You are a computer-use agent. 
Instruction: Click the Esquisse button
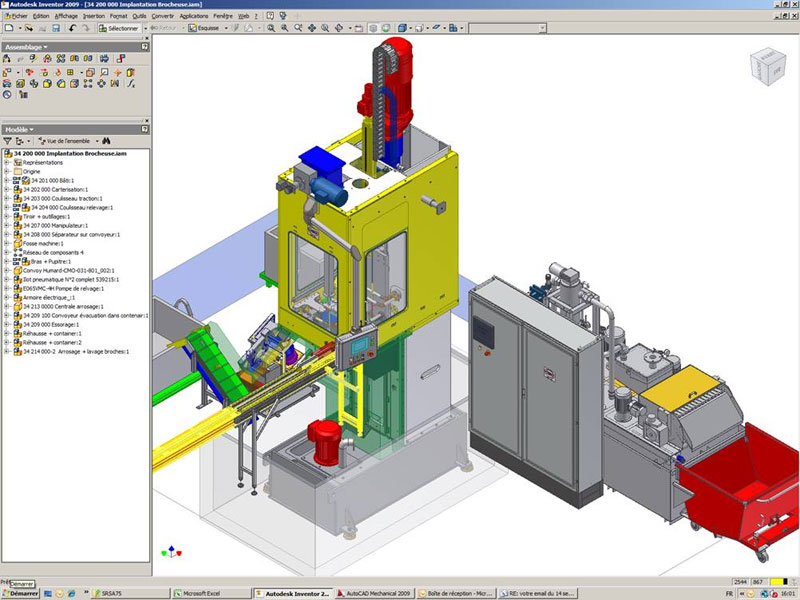(x=207, y=28)
